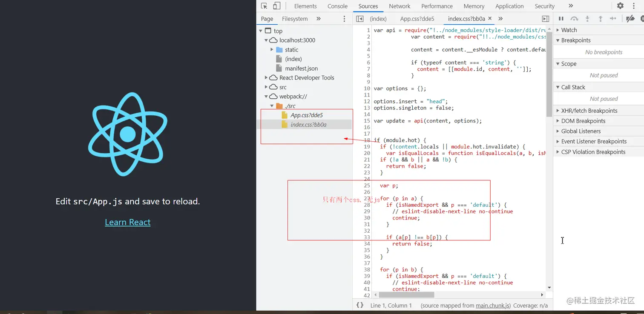
Task: Select the Page tab in navigator
Action: pyautogui.click(x=267, y=19)
